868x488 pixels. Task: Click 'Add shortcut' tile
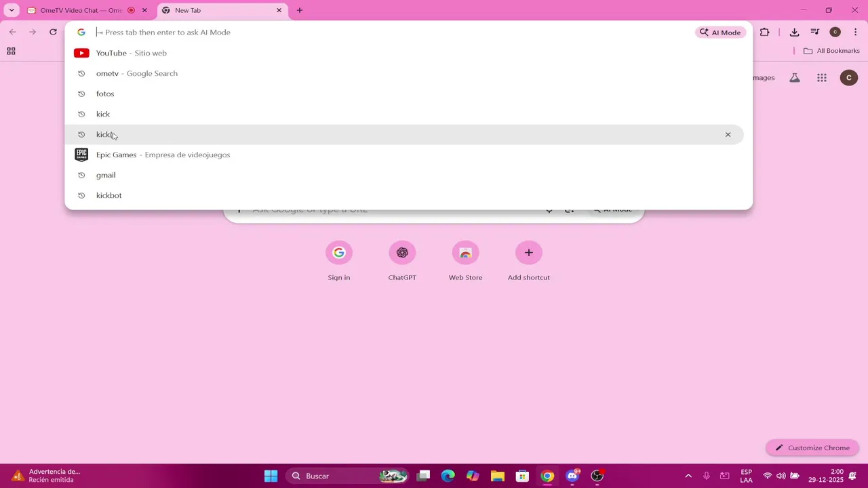coord(529,262)
